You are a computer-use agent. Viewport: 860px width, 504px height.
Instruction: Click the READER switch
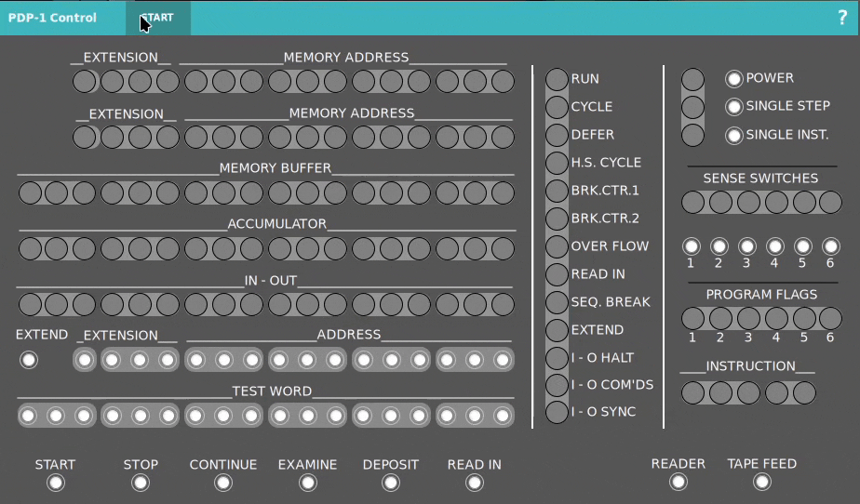click(679, 482)
